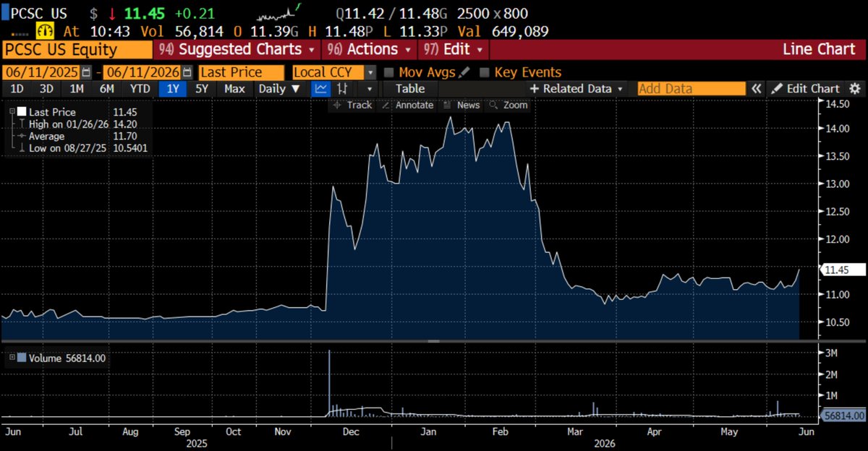Image resolution: width=868 pixels, height=451 pixels.
Task: Click the end date field 06/11/2026
Action: pos(142,72)
